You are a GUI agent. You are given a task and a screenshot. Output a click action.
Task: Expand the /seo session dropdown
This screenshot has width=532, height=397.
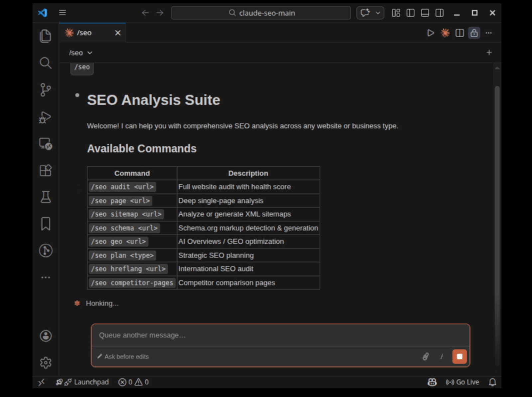point(80,53)
